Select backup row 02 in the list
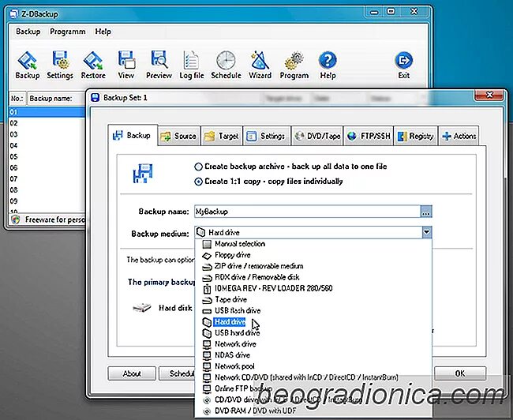513x420 pixels. (x=47, y=123)
